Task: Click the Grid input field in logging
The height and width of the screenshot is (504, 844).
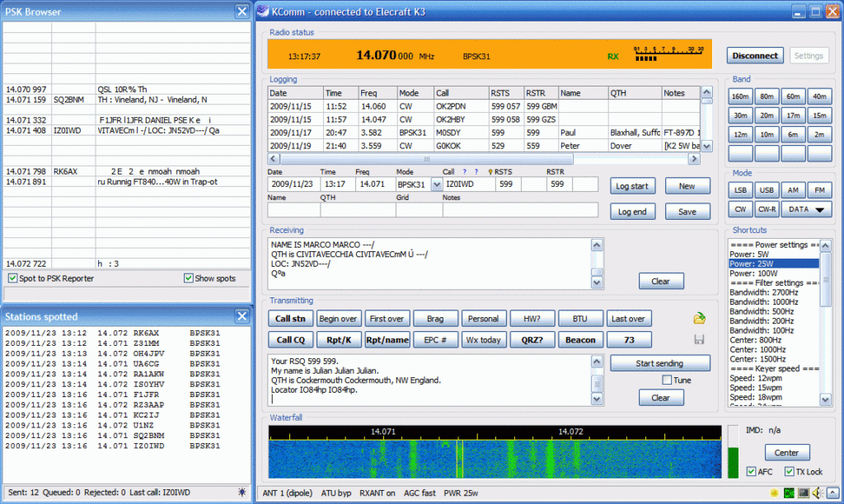Action: point(418,210)
